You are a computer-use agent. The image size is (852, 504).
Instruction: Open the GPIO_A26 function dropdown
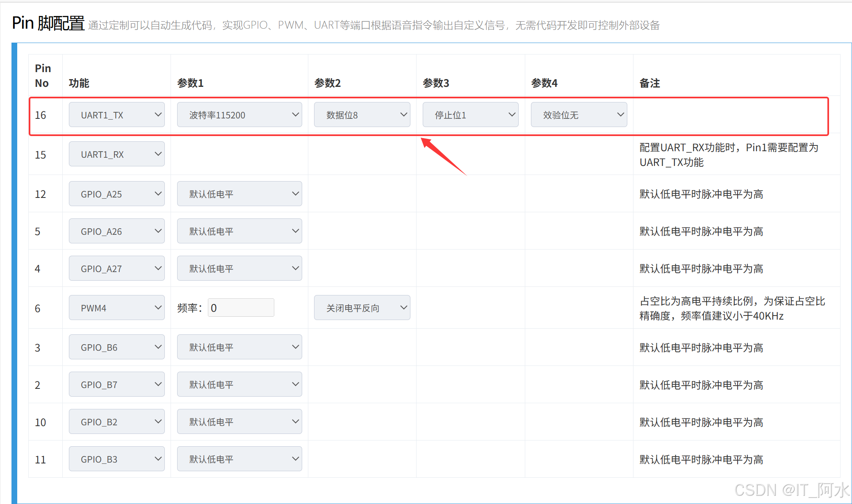(x=116, y=231)
